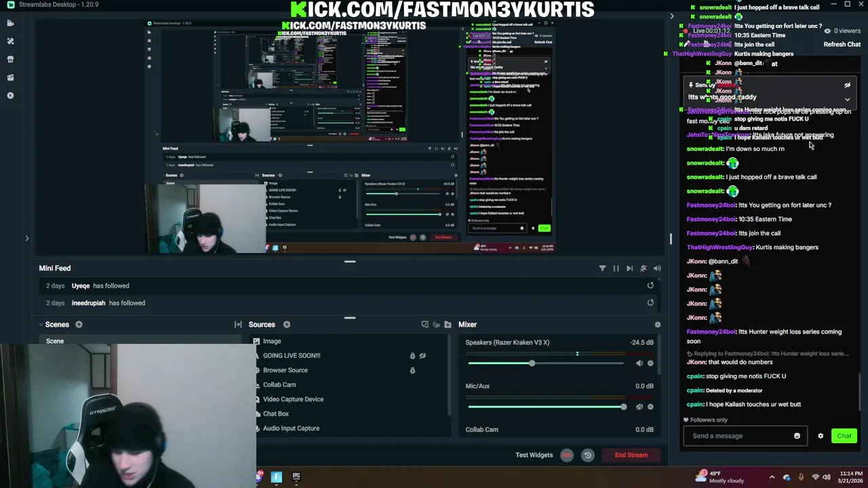Toggle visibility of GOING LIVE SOON source
The image size is (868, 488).
(x=422, y=356)
